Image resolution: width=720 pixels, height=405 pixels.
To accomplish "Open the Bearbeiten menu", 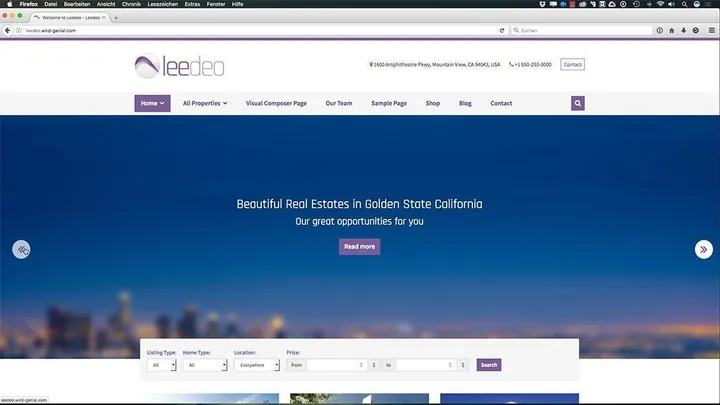I will pyautogui.click(x=77, y=4).
